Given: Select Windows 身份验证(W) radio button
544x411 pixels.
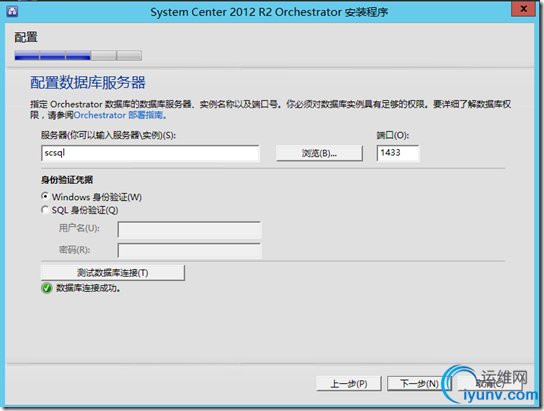Looking at the screenshot, I should 45,196.
